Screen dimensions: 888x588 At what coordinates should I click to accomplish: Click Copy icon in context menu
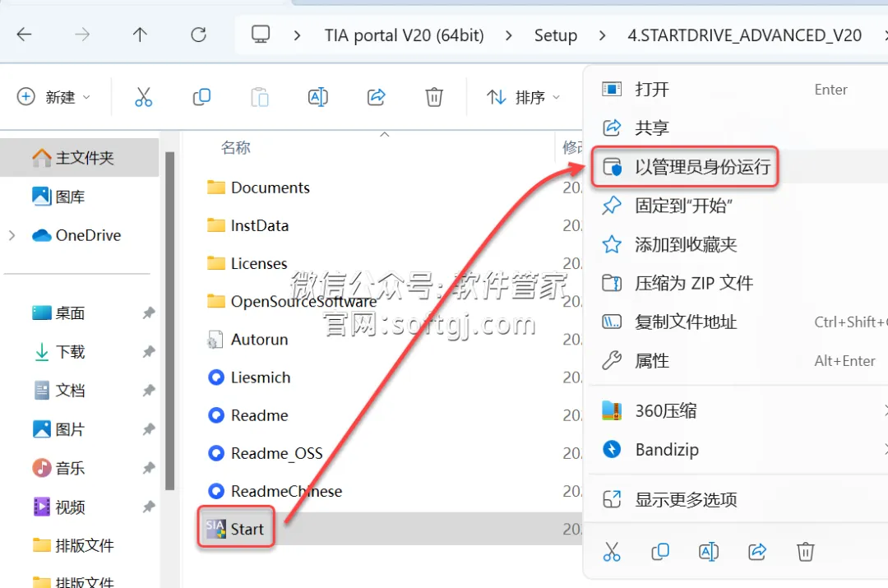point(660,551)
